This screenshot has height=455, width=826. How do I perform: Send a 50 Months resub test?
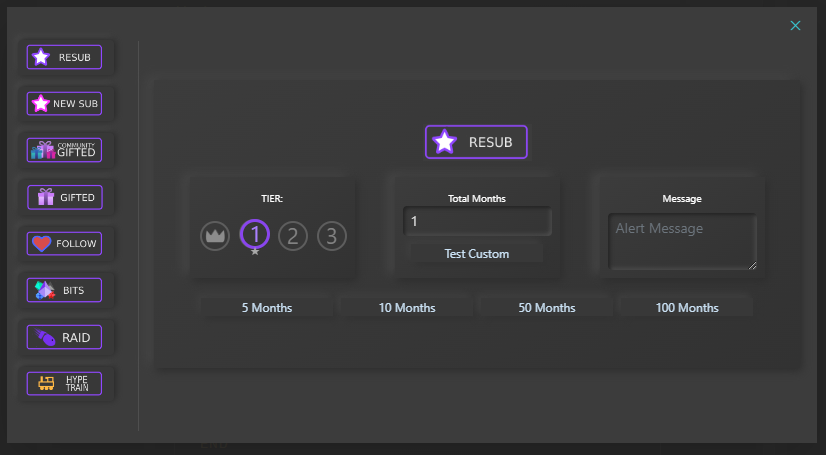click(x=547, y=308)
